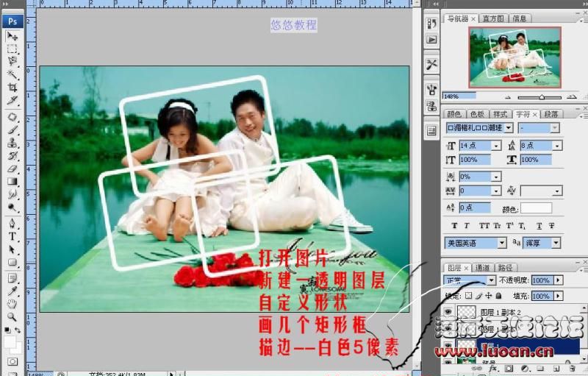This screenshot has width=588, height=376.
Task: Toggle visibility of the selected 图层 1 layer
Action: coord(448,345)
